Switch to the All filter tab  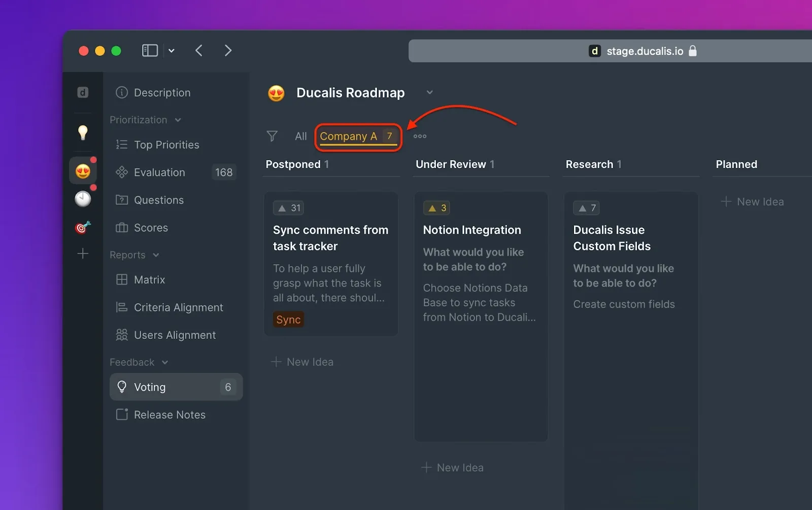(x=300, y=136)
